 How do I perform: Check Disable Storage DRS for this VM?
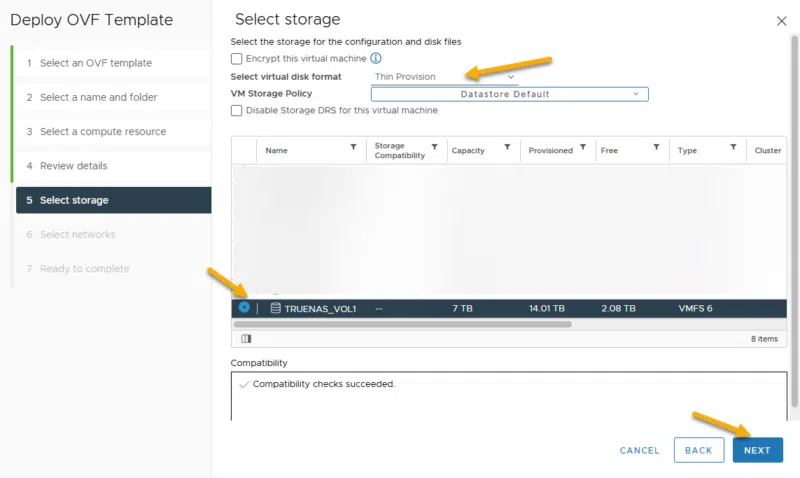coord(237,111)
